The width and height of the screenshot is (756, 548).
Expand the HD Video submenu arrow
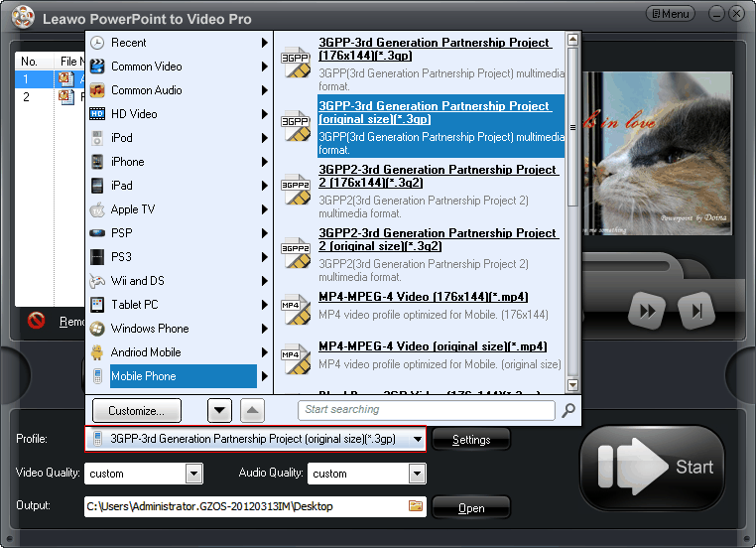point(264,114)
